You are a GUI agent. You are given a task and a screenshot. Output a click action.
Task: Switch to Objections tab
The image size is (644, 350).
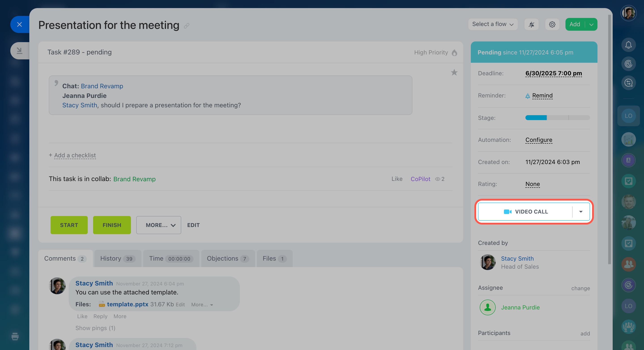pyautogui.click(x=228, y=259)
